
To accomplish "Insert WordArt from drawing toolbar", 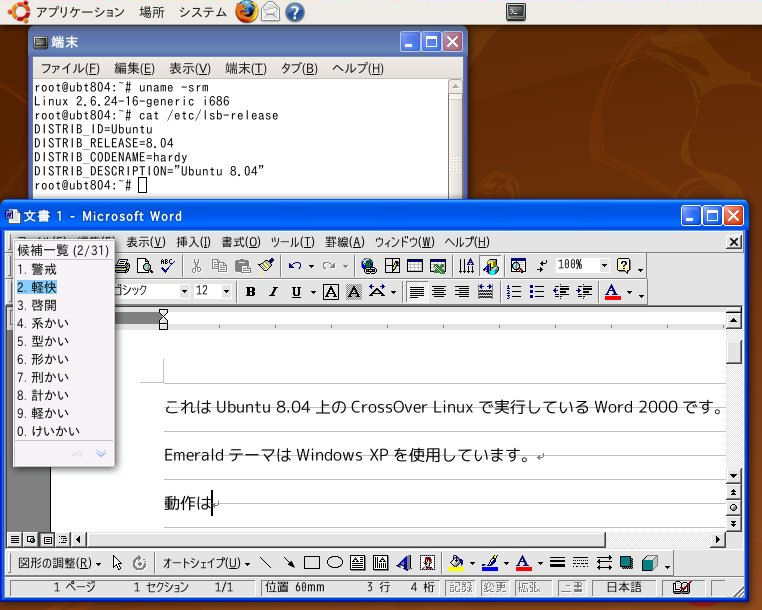I will click(404, 563).
